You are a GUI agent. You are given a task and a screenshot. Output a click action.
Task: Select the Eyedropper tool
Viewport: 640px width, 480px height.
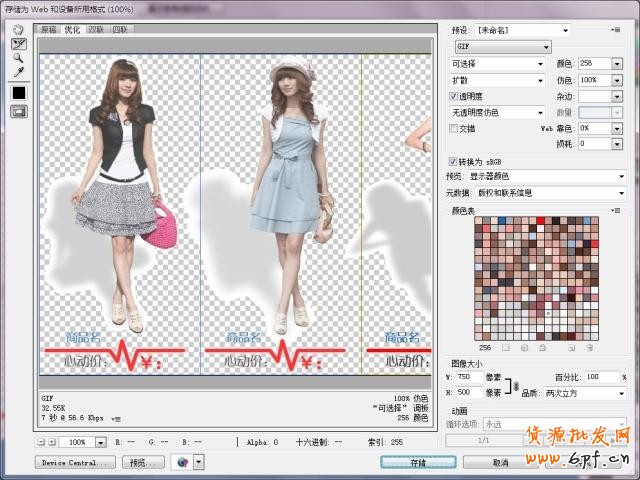[19, 72]
